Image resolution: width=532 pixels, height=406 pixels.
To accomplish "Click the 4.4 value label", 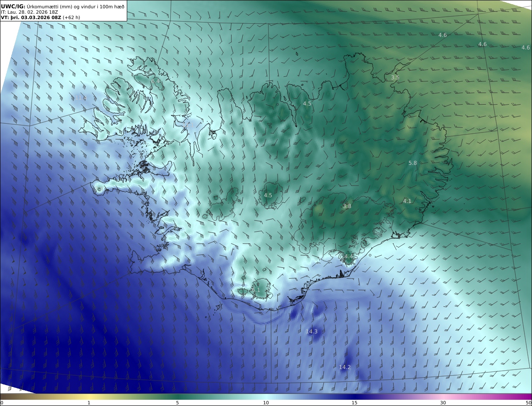I will pos(348,257).
